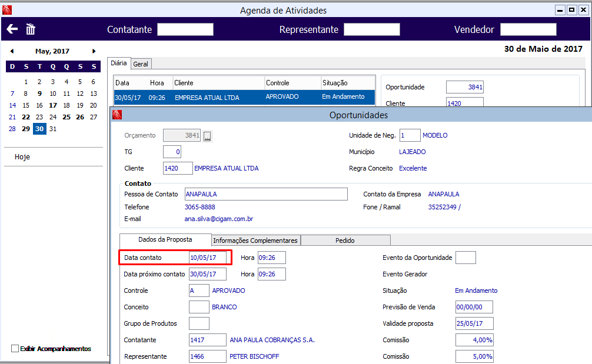Click the 30 de Maio de 2017 date label
The width and height of the screenshot is (592, 364).
[x=543, y=49]
